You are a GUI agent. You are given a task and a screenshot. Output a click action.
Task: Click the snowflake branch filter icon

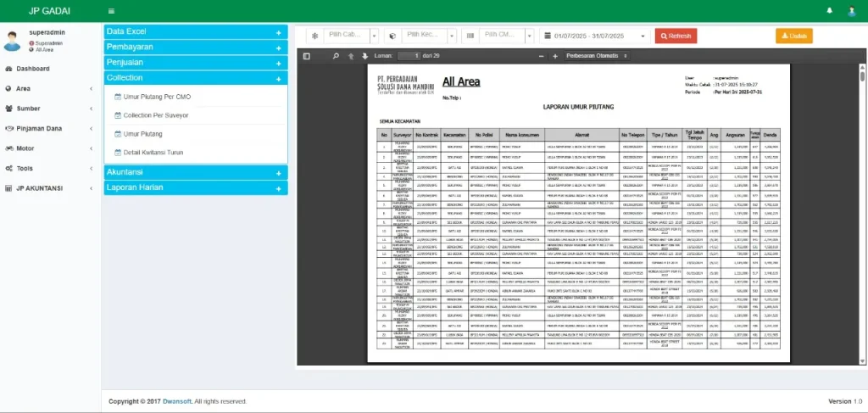315,36
